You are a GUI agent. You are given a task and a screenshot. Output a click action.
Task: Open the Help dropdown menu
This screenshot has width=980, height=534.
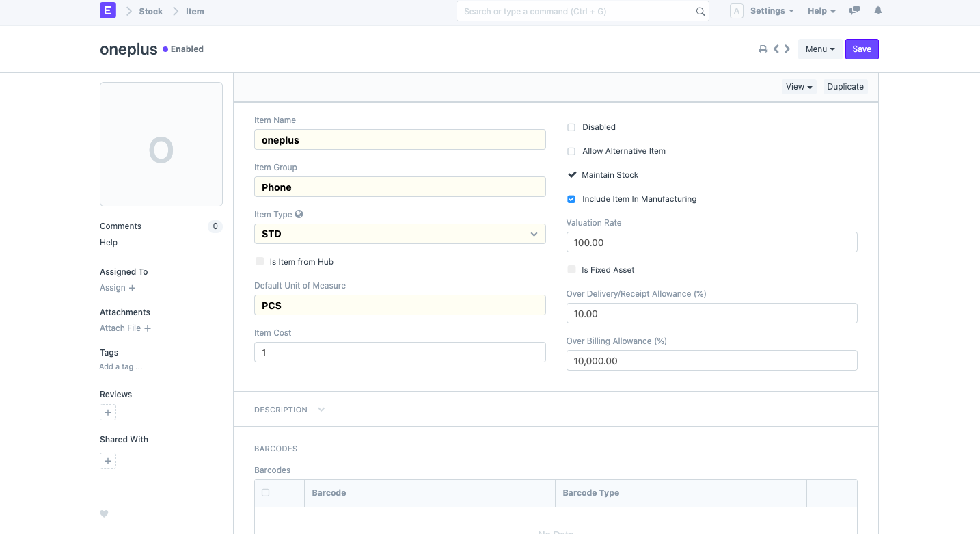pyautogui.click(x=821, y=11)
